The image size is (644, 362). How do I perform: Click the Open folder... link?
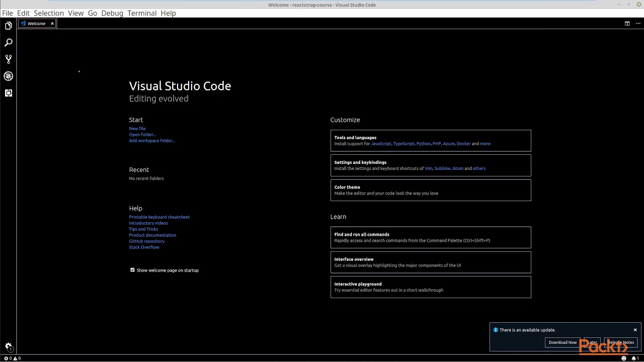pyautogui.click(x=142, y=135)
